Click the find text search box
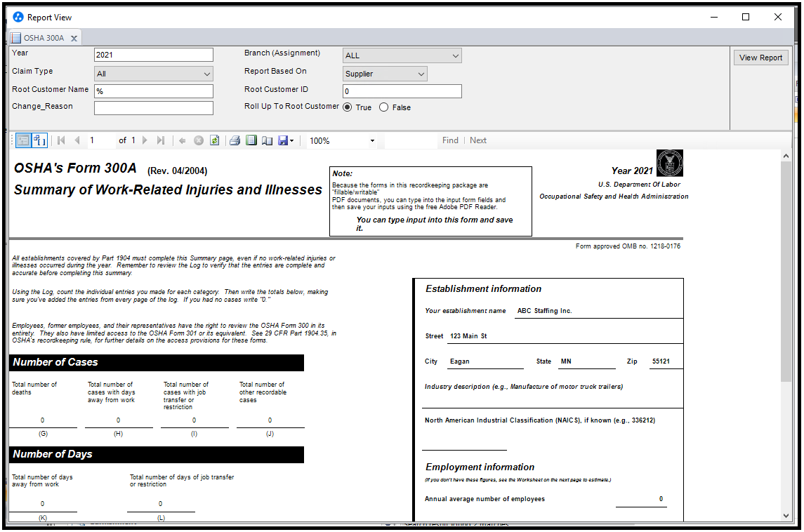 click(x=411, y=140)
